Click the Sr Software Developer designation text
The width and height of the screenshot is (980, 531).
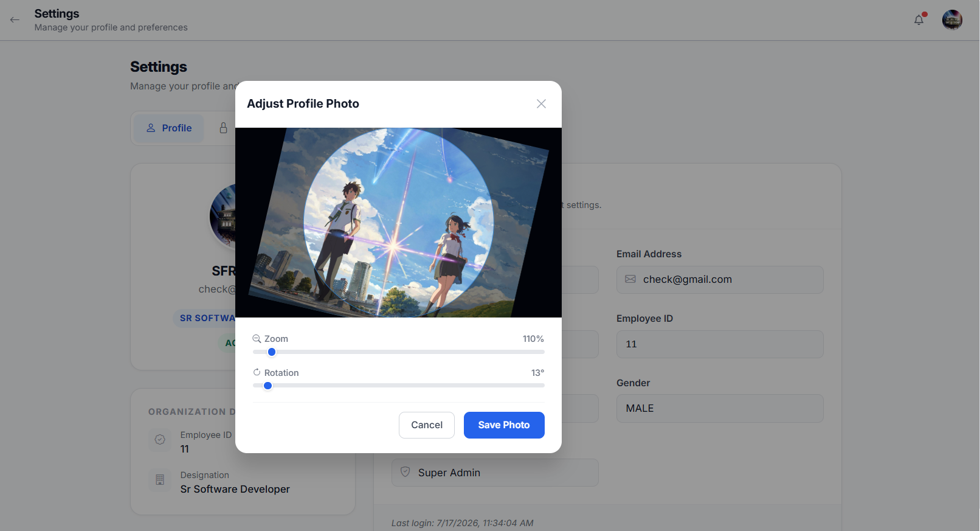click(x=235, y=489)
